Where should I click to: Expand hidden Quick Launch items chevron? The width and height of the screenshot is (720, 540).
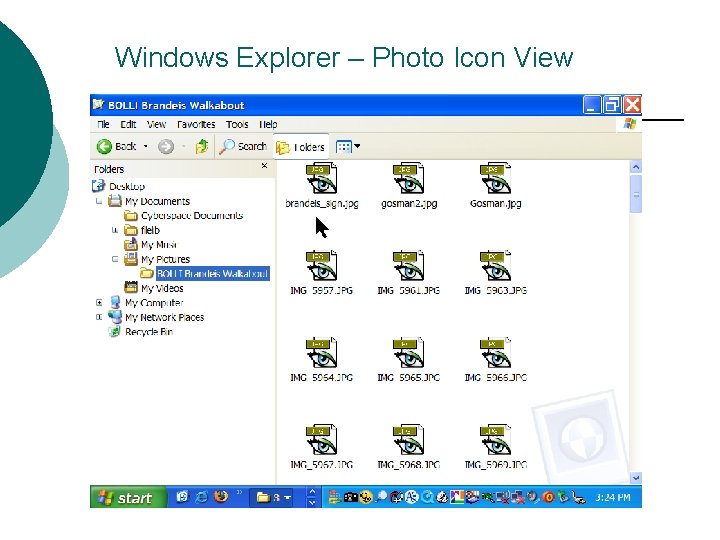click(239, 492)
